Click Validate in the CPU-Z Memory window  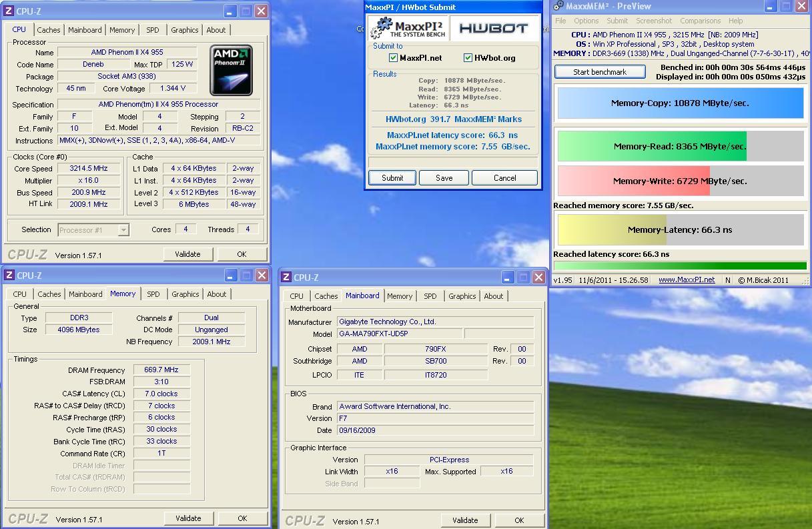click(188, 518)
